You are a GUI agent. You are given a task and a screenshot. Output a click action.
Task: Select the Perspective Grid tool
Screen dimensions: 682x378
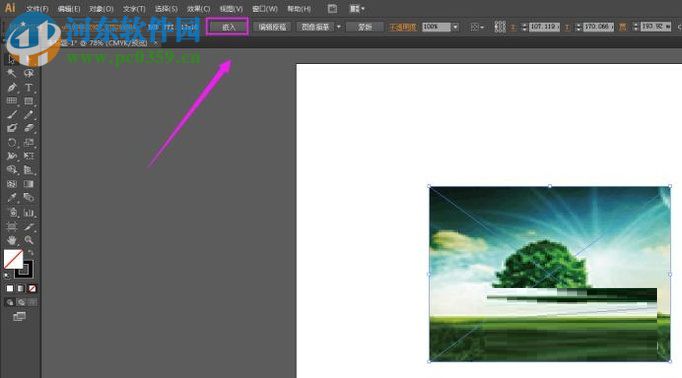click(x=29, y=170)
